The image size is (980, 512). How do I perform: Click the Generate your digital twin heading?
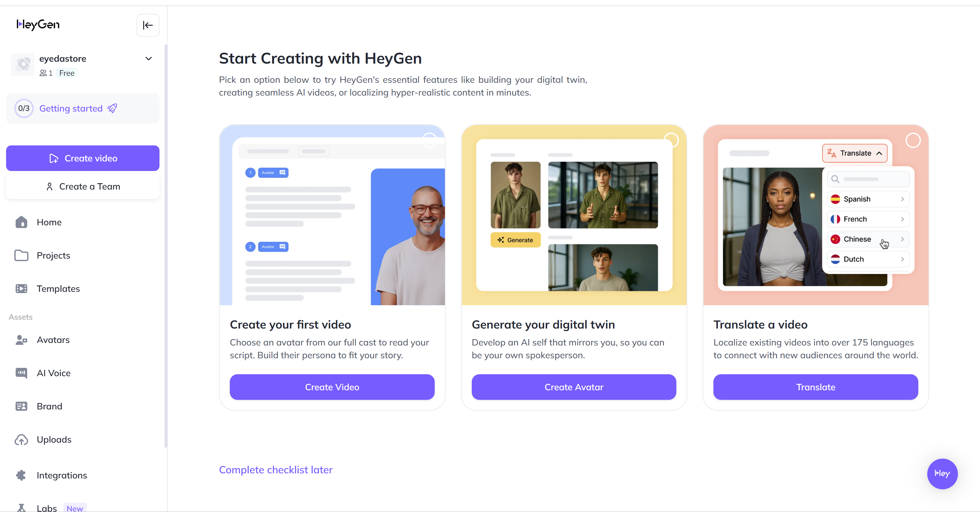click(x=543, y=324)
